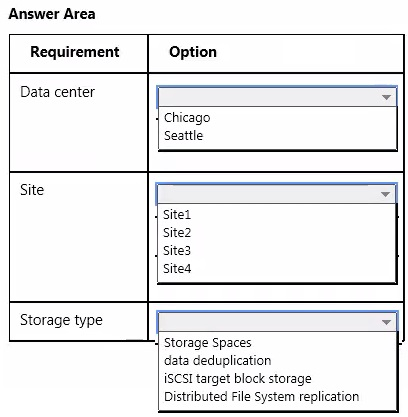Screen dimensions: 408x417
Task: Click the Site combo box field
Action: [x=276, y=194]
